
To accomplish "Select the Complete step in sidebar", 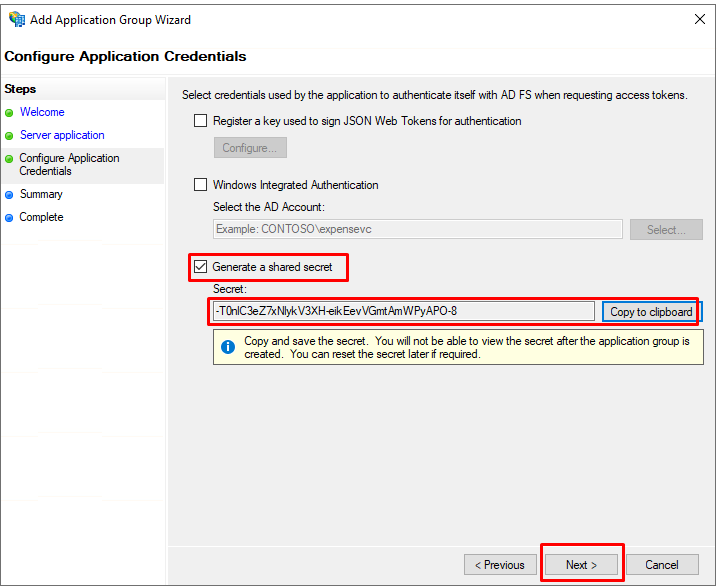I will click(x=41, y=217).
